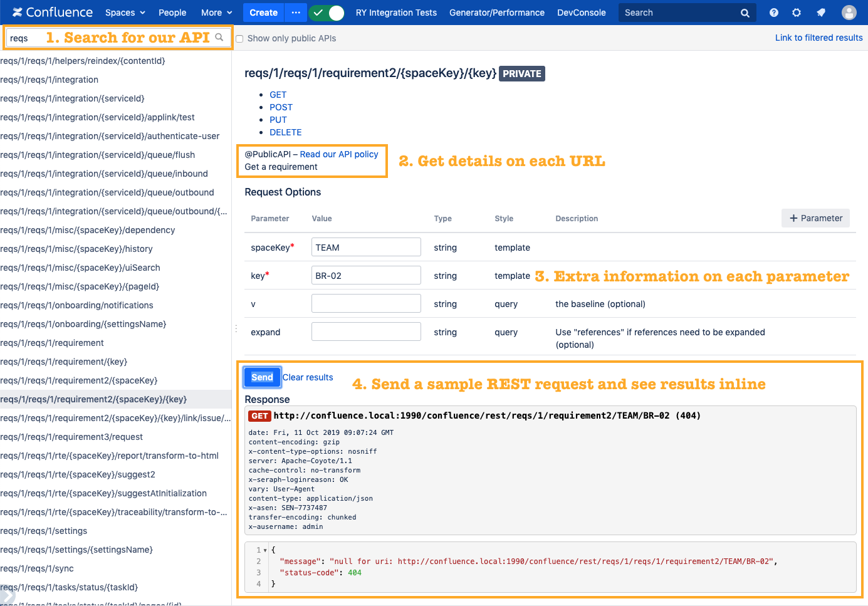
Task: Click the magnifier icon in the top search bar
Action: pyautogui.click(x=745, y=13)
